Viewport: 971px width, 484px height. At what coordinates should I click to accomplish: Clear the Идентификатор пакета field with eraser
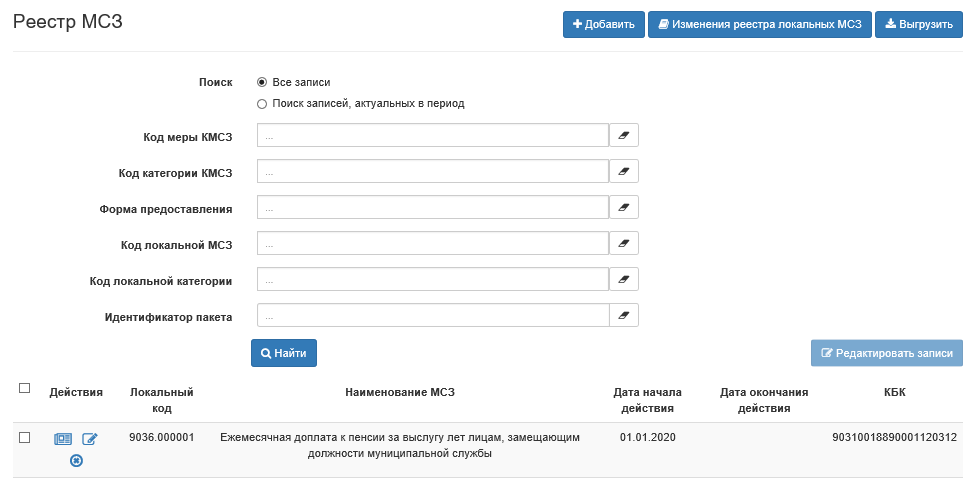pyautogui.click(x=624, y=316)
